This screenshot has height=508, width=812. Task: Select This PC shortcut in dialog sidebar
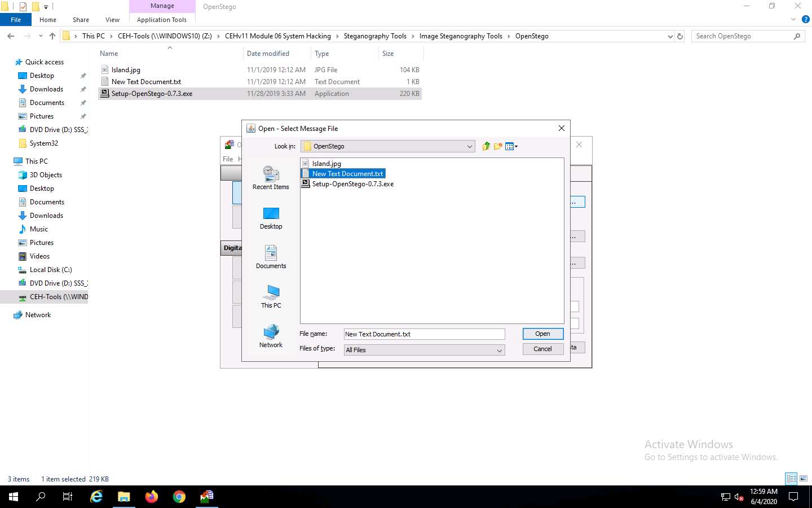(x=271, y=296)
